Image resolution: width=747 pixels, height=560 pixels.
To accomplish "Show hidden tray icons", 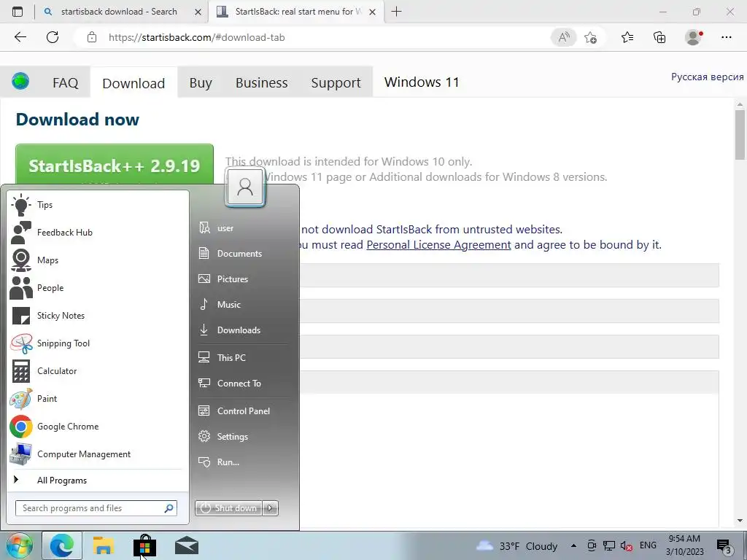I will [x=573, y=545].
